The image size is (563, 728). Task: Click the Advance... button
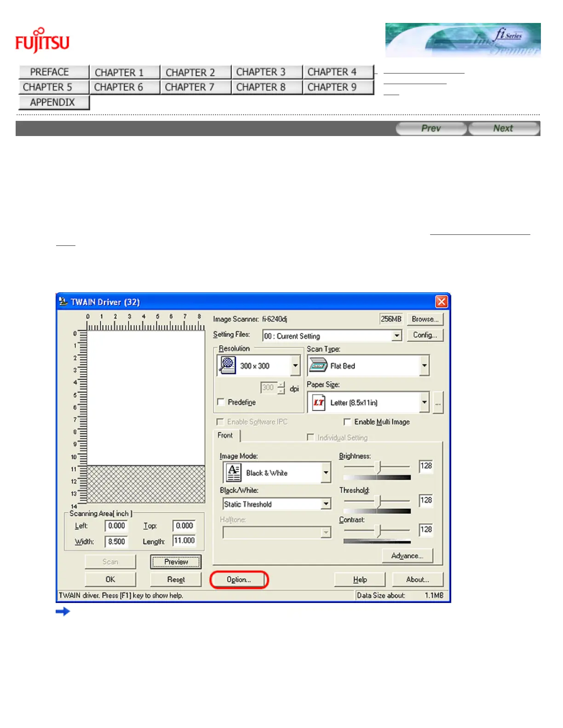pos(408,556)
